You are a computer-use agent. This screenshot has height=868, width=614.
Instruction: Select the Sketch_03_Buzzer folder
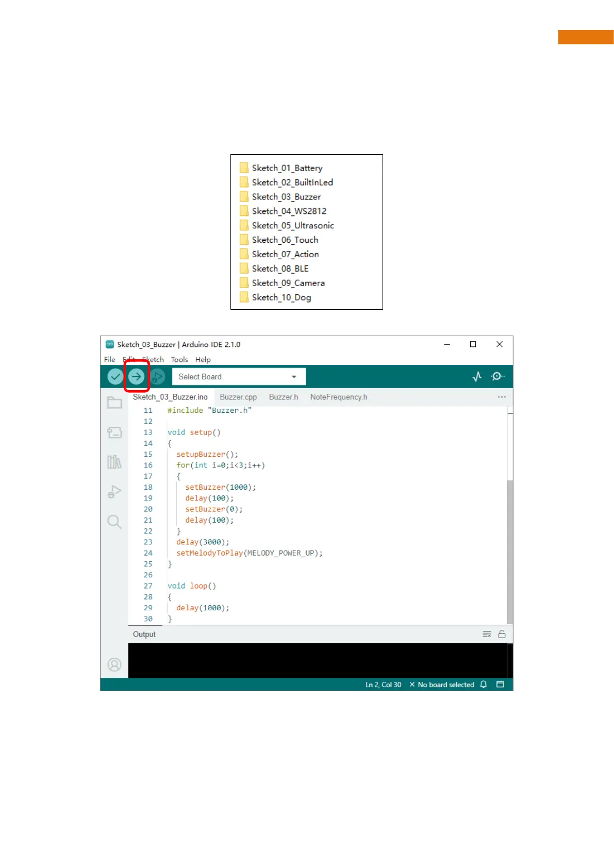[x=280, y=197]
